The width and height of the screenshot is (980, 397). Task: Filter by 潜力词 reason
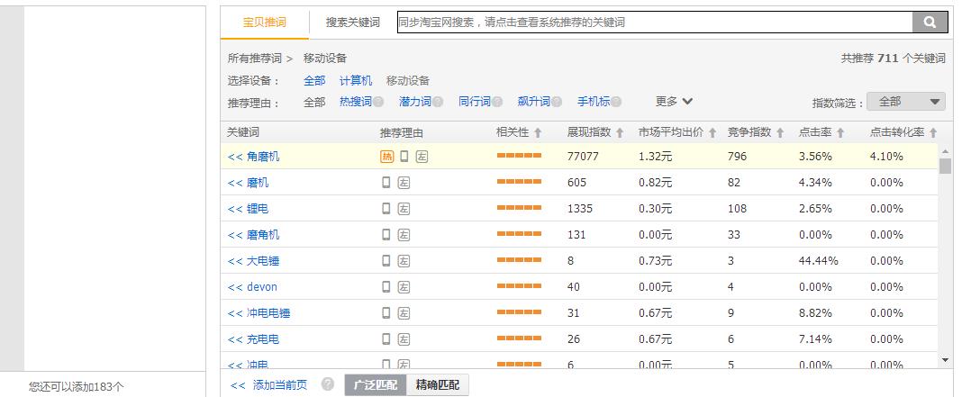tap(415, 101)
